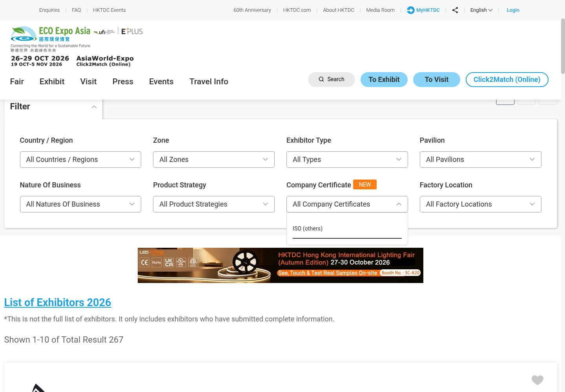This screenshot has height=392, width=565.
Task: Open the Travel Info menu
Action: (209, 82)
